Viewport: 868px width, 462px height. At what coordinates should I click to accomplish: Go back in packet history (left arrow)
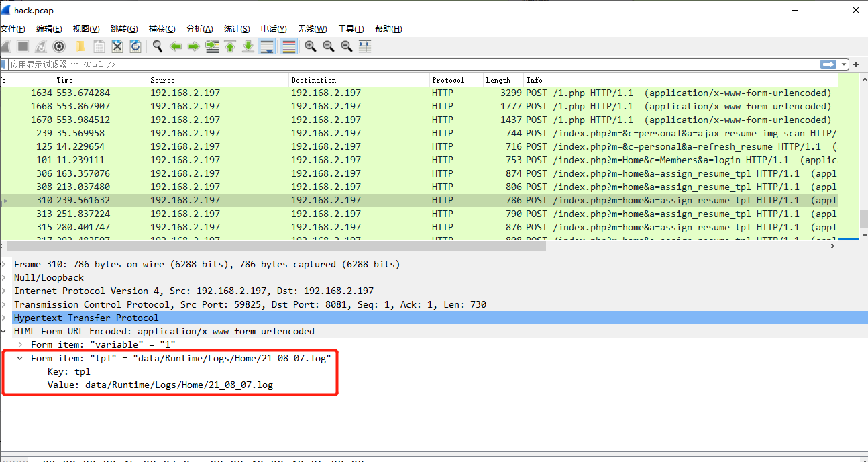[x=176, y=46]
